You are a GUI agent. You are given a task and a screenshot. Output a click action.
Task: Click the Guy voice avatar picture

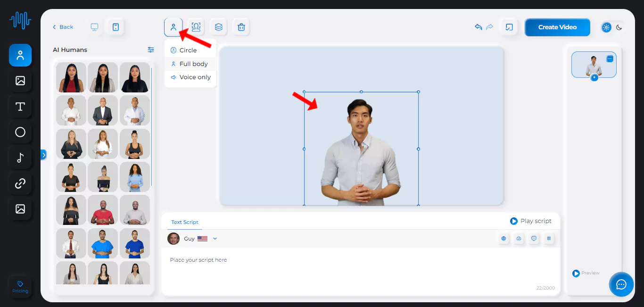[x=173, y=239]
